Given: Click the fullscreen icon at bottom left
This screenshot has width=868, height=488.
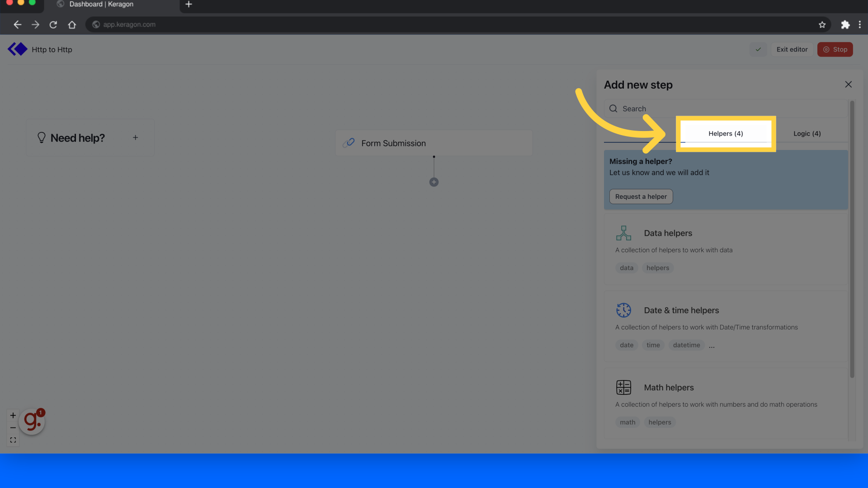Looking at the screenshot, I should point(13,440).
